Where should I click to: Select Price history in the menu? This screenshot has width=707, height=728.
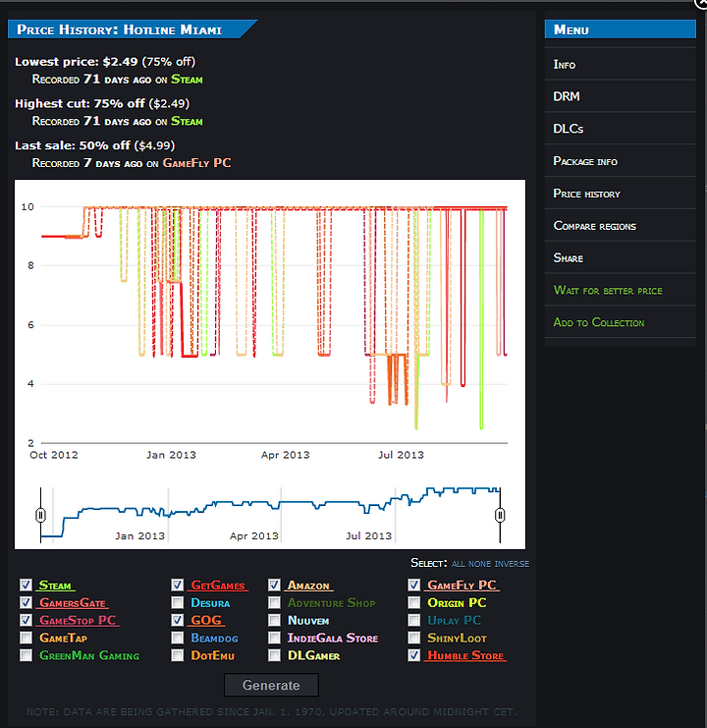[x=621, y=194]
